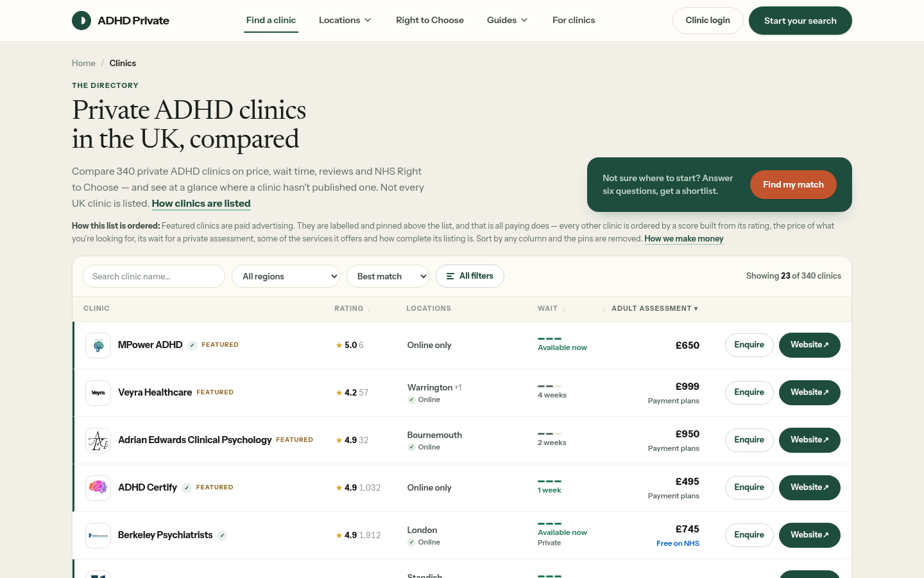Open the Veyra Healthcare clinic name
The width and height of the screenshot is (924, 578).
pyautogui.click(x=155, y=392)
